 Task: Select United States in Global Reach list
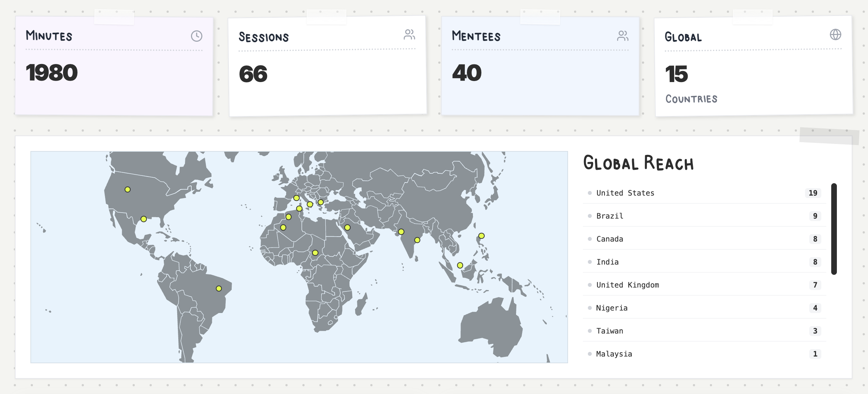pyautogui.click(x=625, y=193)
